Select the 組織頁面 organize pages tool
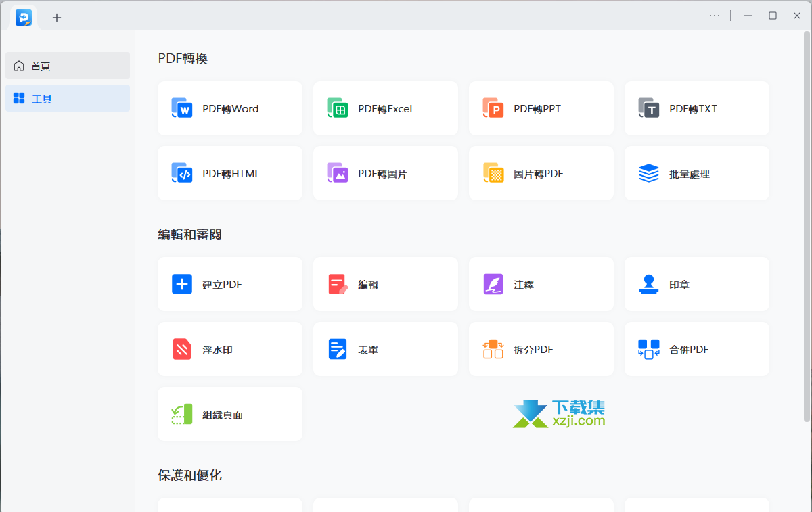 (x=230, y=414)
